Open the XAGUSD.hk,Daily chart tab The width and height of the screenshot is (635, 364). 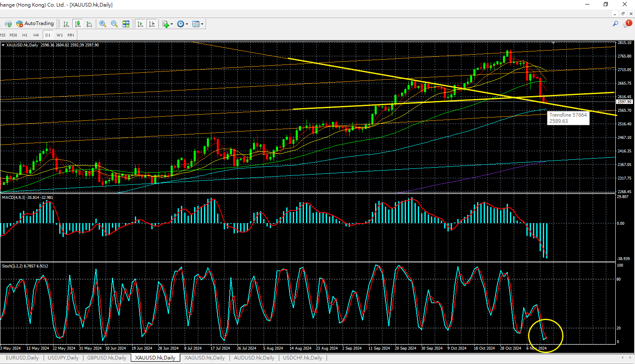tap(204, 358)
